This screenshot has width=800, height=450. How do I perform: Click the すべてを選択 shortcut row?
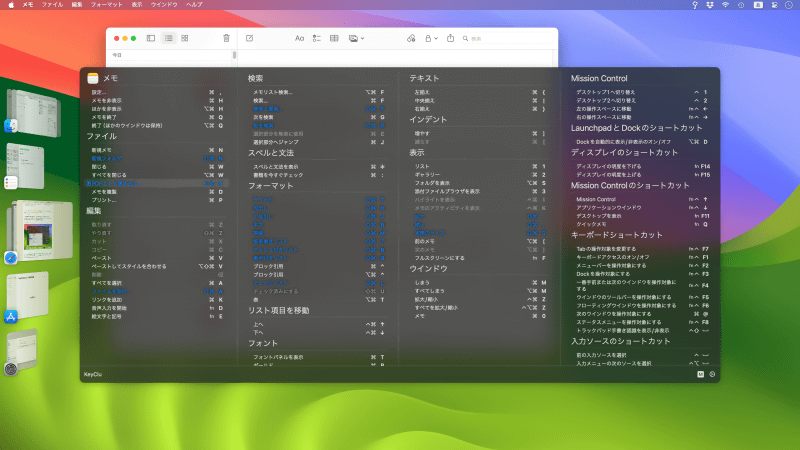[157, 283]
